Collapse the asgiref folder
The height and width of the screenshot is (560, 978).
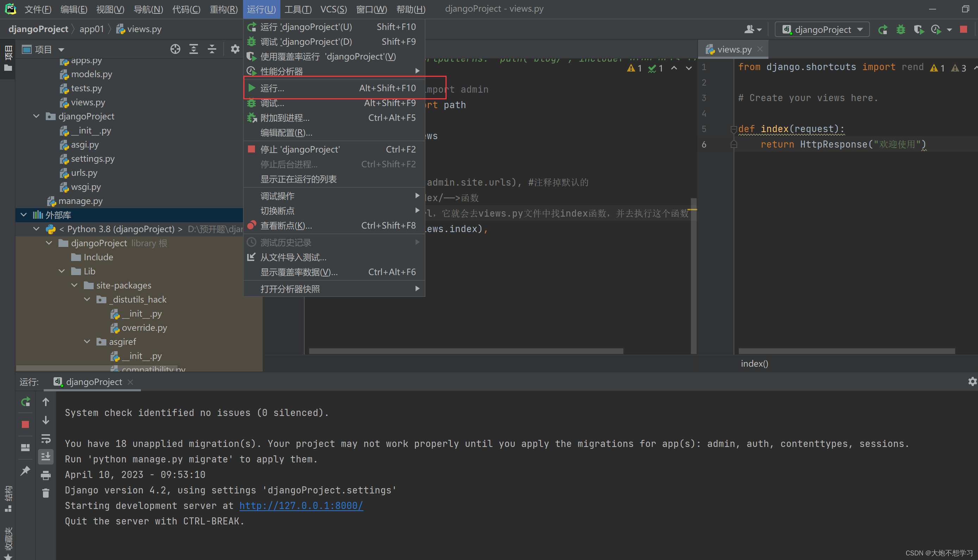point(87,342)
